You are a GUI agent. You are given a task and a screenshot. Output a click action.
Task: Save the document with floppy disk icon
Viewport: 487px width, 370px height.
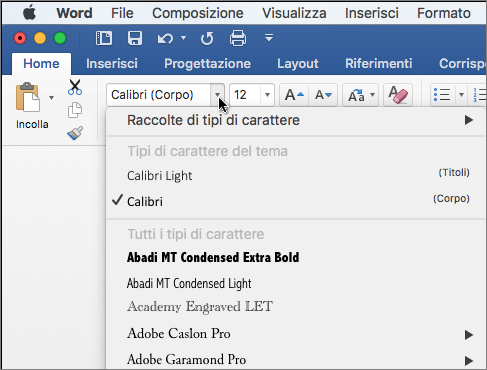(x=135, y=38)
